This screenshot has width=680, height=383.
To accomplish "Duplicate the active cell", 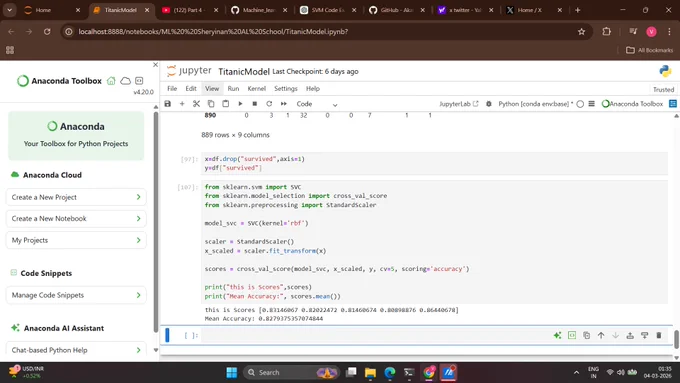I will 586,335.
